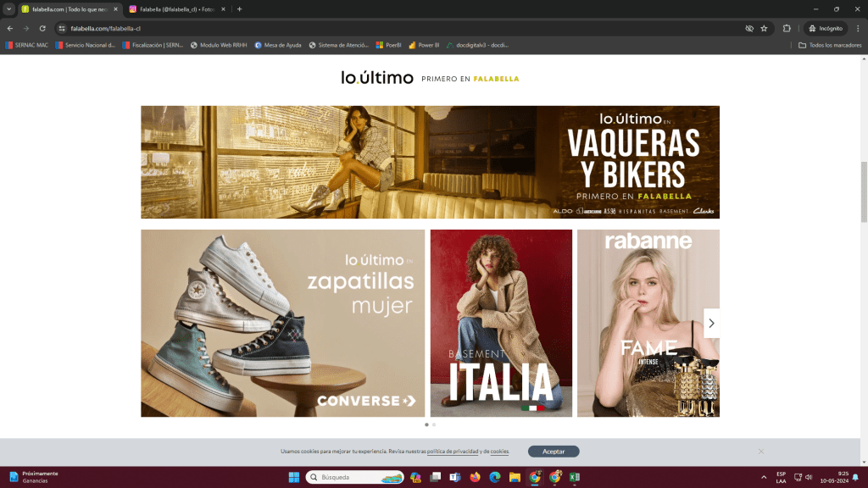This screenshot has width=868, height=488.
Task: Open the Converse zapatillas mujer banner
Action: click(283, 323)
